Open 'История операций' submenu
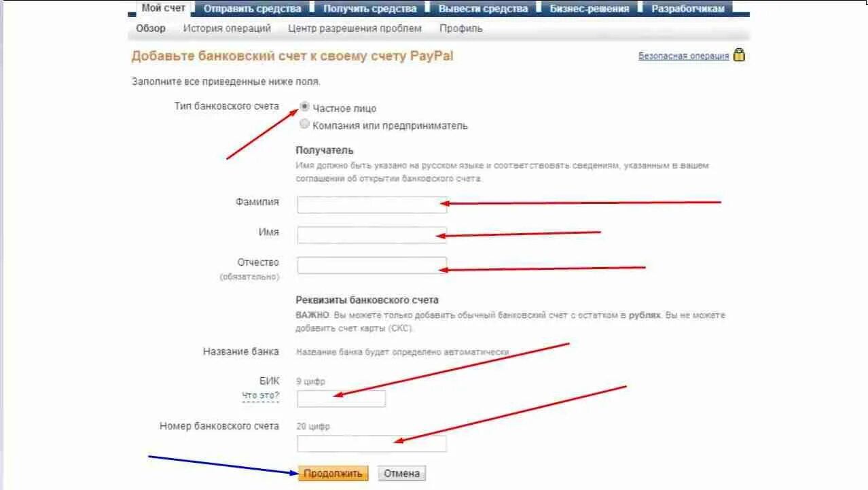 coord(227,29)
